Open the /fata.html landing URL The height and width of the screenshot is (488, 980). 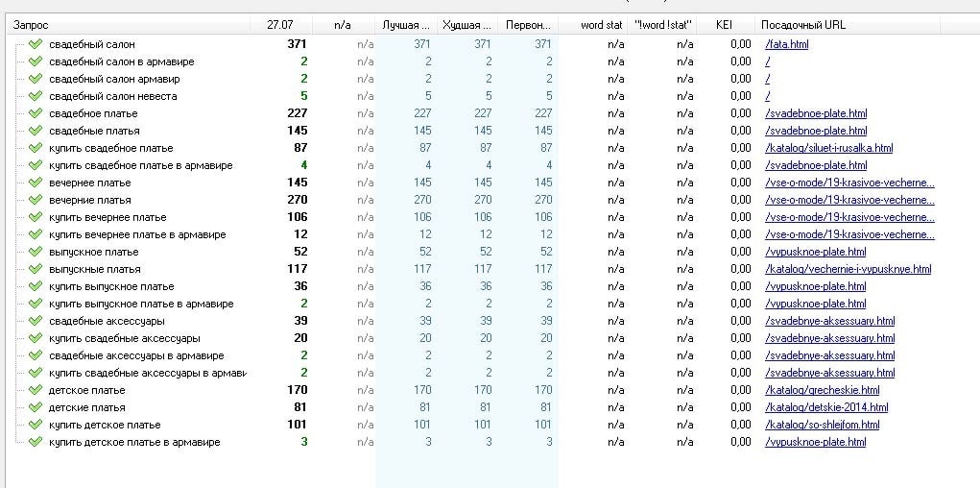click(786, 44)
